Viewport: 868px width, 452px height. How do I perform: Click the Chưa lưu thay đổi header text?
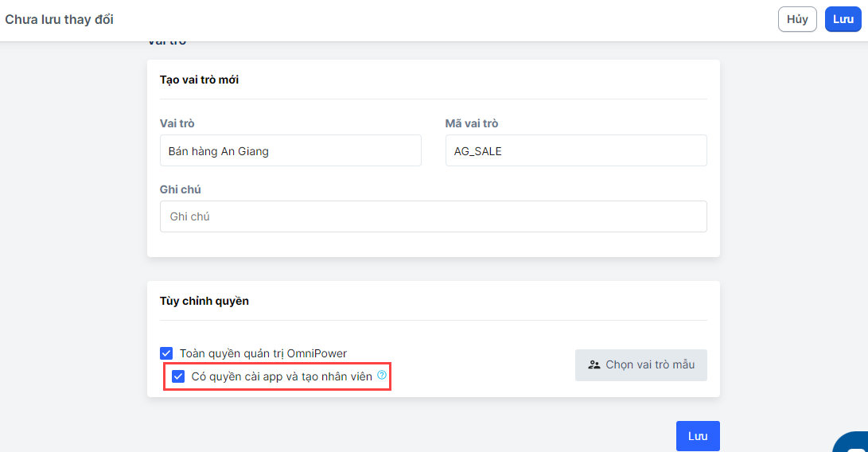click(60, 20)
